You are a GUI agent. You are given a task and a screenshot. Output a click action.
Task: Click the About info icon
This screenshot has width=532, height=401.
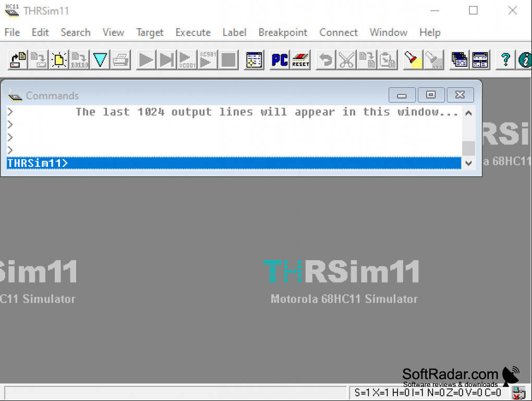[525, 60]
